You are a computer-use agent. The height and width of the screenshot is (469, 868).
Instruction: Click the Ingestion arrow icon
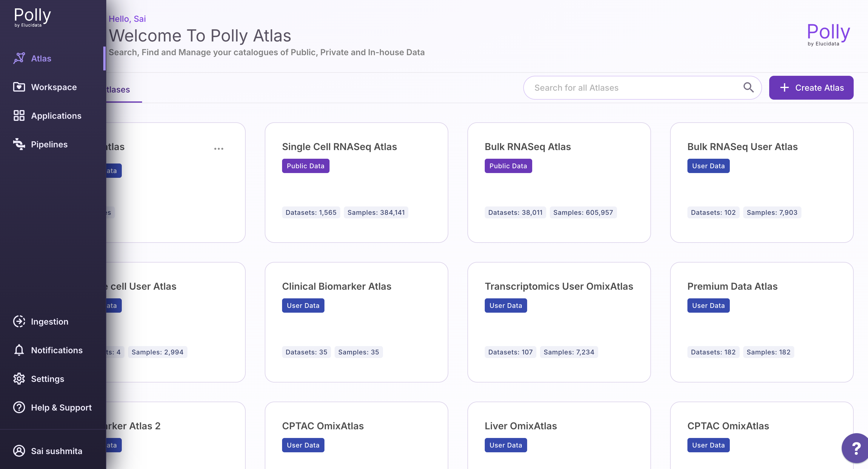(x=19, y=321)
